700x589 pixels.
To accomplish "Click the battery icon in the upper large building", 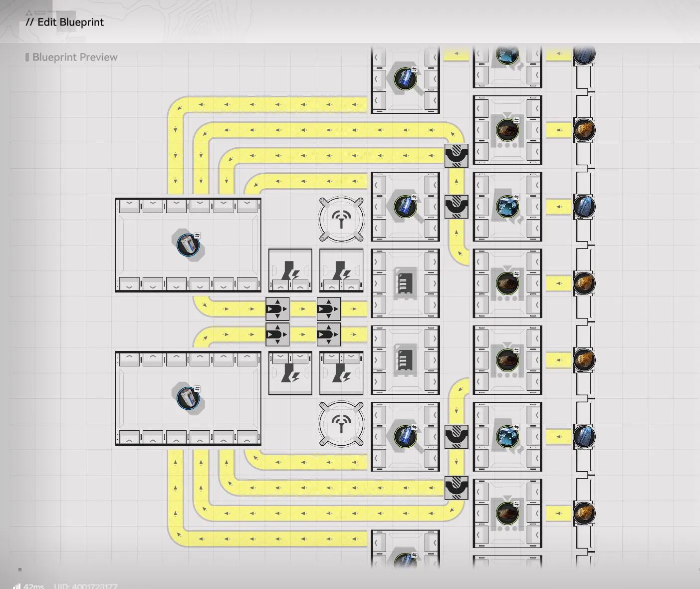I will coord(188,245).
